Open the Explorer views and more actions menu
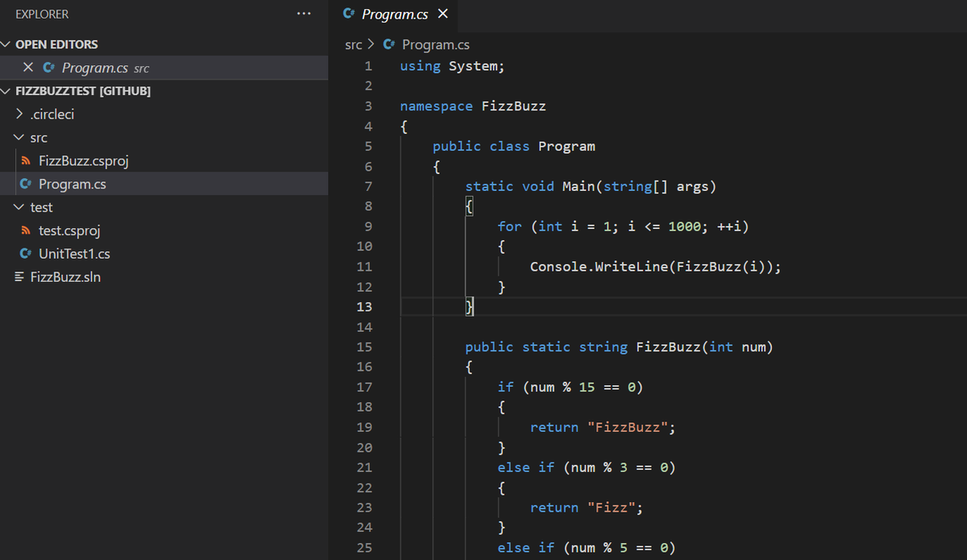This screenshot has width=967, height=560. point(304,13)
